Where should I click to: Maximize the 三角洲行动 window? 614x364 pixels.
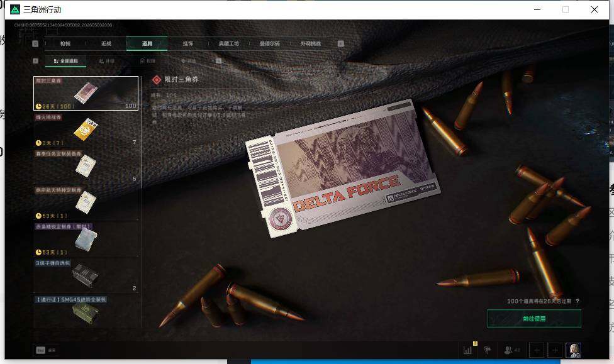(x=566, y=9)
